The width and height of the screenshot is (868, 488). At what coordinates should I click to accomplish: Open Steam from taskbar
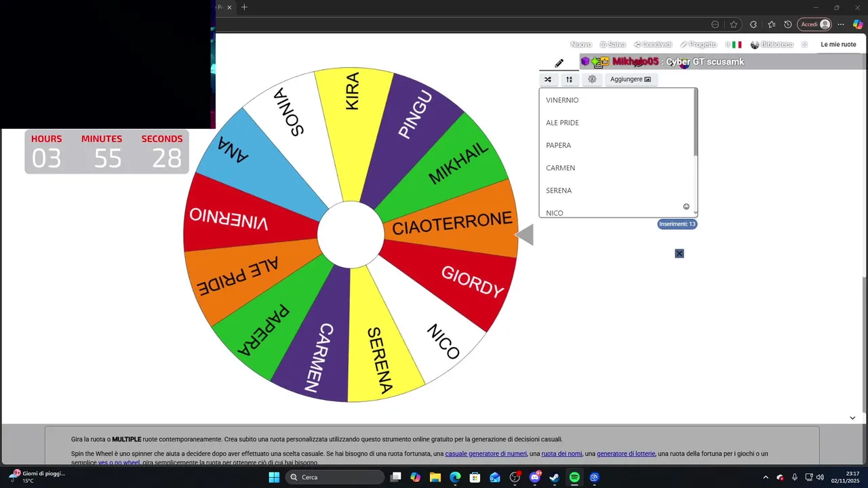[554, 477]
